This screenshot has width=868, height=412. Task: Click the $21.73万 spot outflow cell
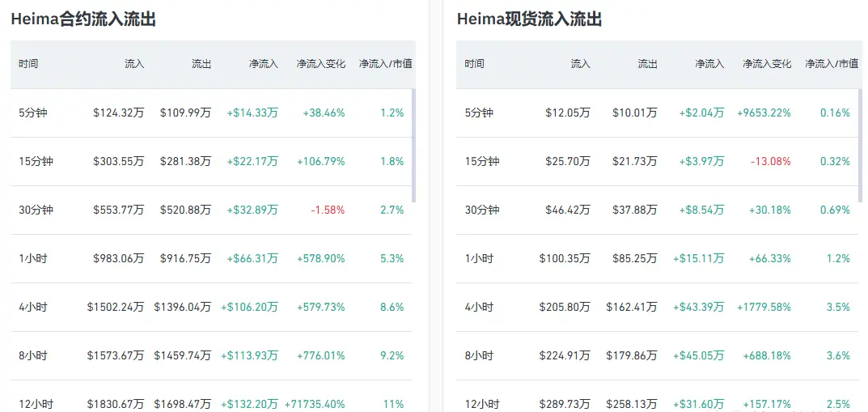(x=635, y=161)
